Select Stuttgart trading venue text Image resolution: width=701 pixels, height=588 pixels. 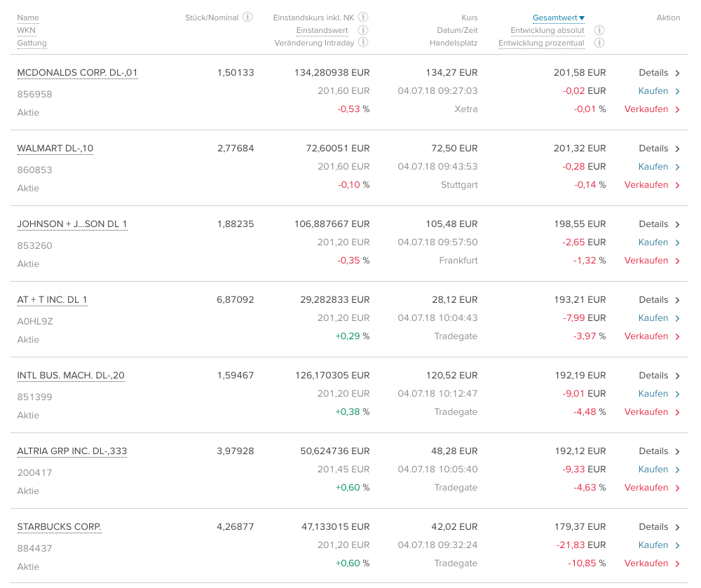point(459,185)
